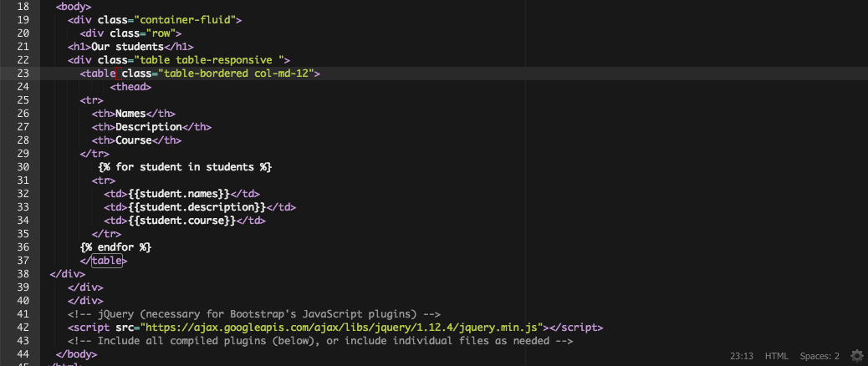
Task: Click the <tr> tag on line 31
Action: 104,180
